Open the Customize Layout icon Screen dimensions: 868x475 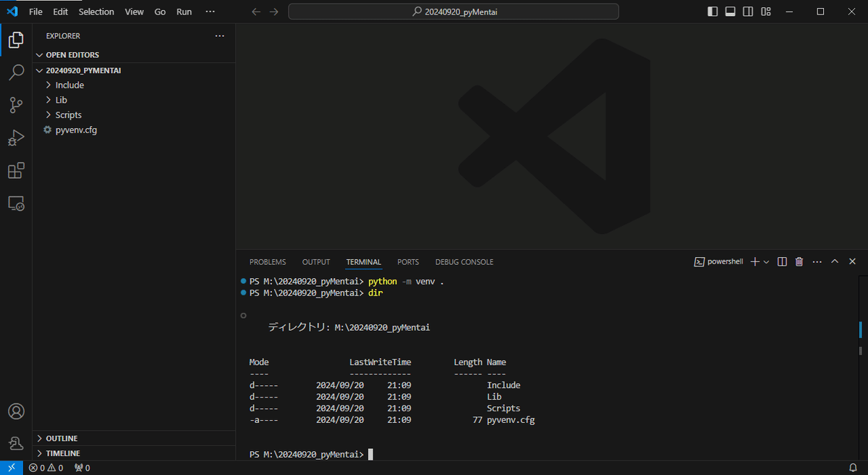click(766, 12)
